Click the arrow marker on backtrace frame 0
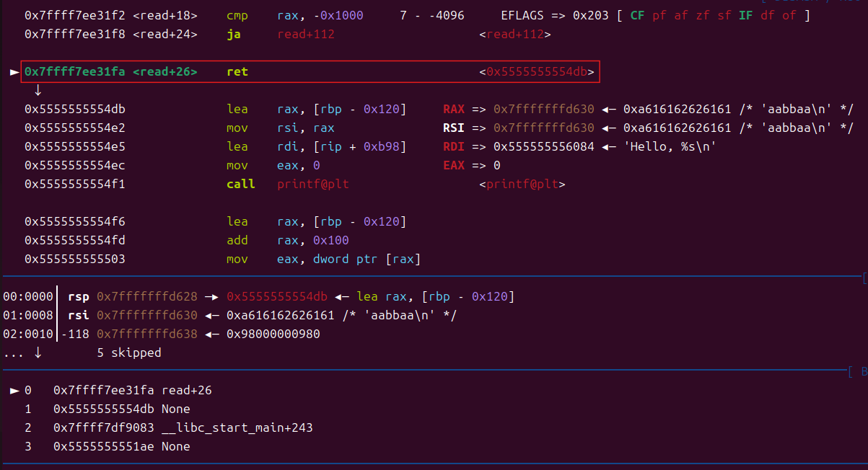Image resolution: width=868 pixels, height=470 pixels. 14,390
